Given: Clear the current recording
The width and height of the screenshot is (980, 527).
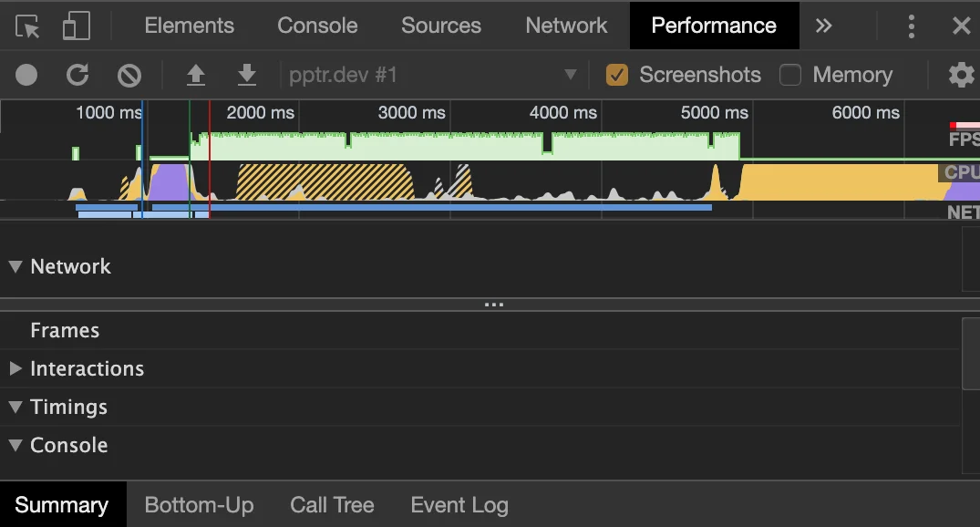Looking at the screenshot, I should coord(128,75).
